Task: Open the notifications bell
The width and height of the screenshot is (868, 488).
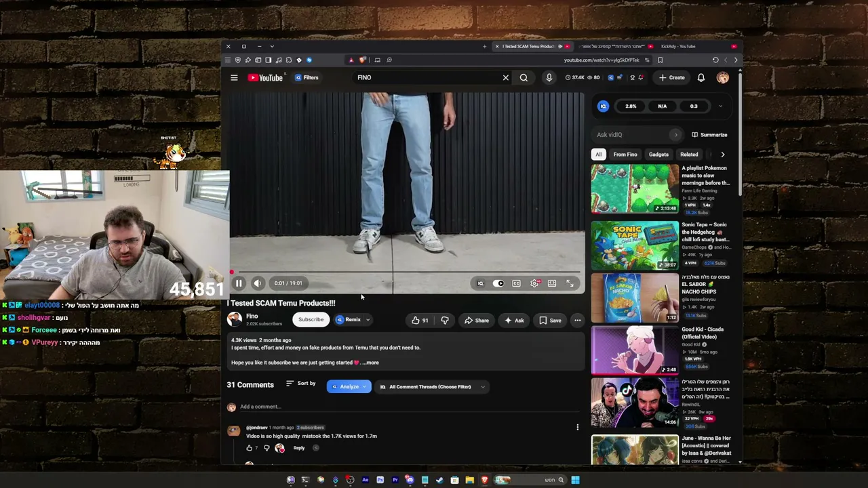Action: [701, 77]
